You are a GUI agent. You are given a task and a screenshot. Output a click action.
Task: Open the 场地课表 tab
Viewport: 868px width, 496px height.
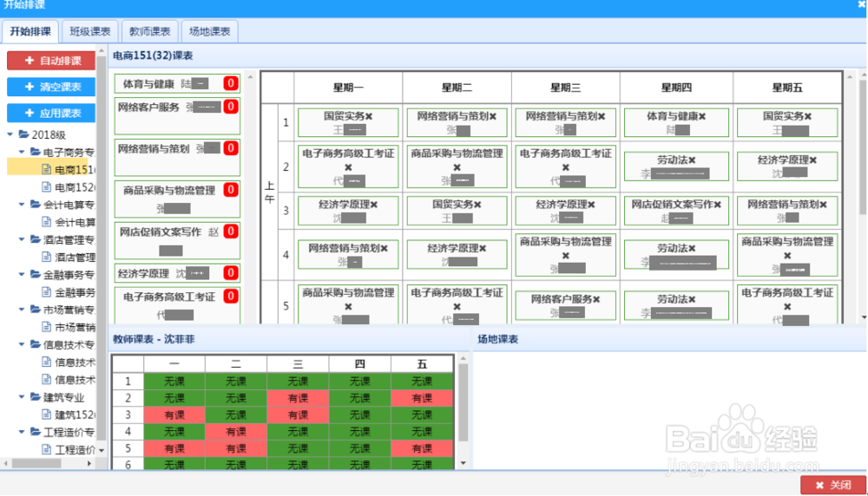209,31
